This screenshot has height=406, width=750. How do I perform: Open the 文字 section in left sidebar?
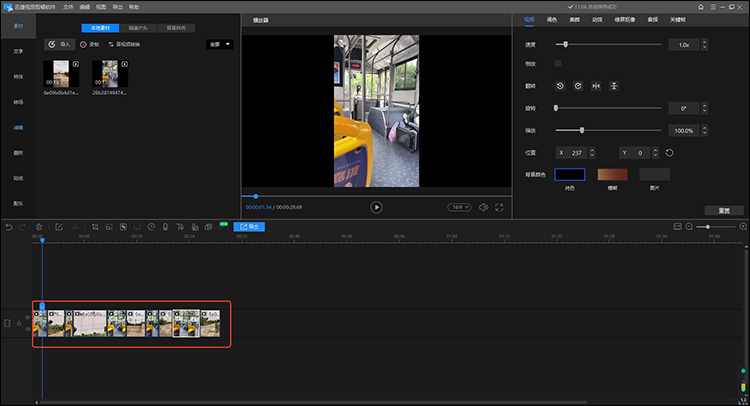18,51
